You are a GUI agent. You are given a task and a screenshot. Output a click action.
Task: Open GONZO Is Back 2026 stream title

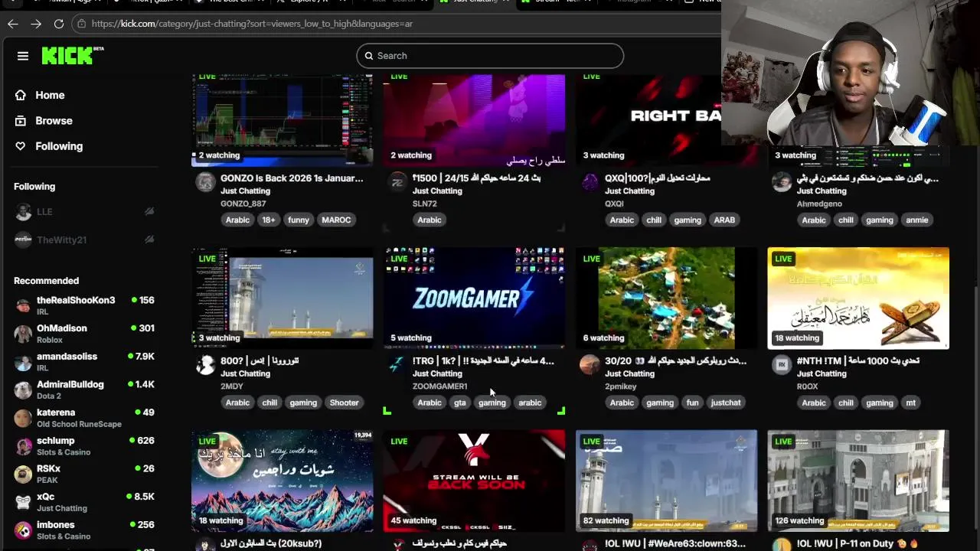coord(292,178)
